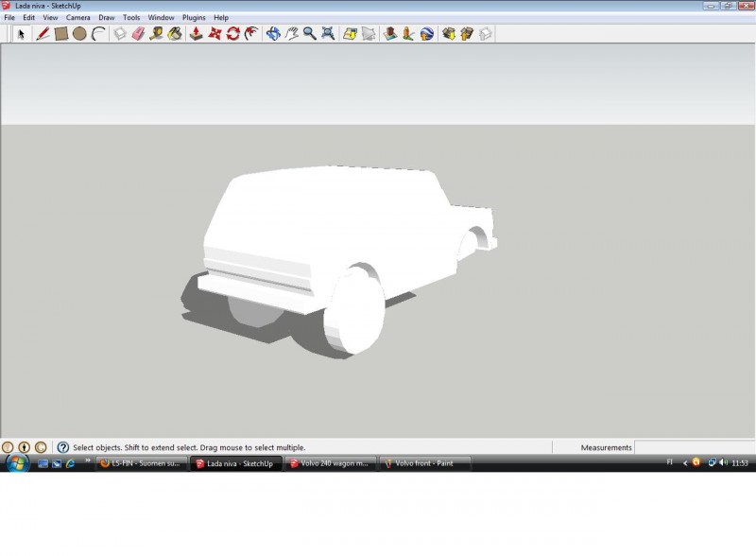
Task: Click the first circular status bar icon
Action: (8, 447)
